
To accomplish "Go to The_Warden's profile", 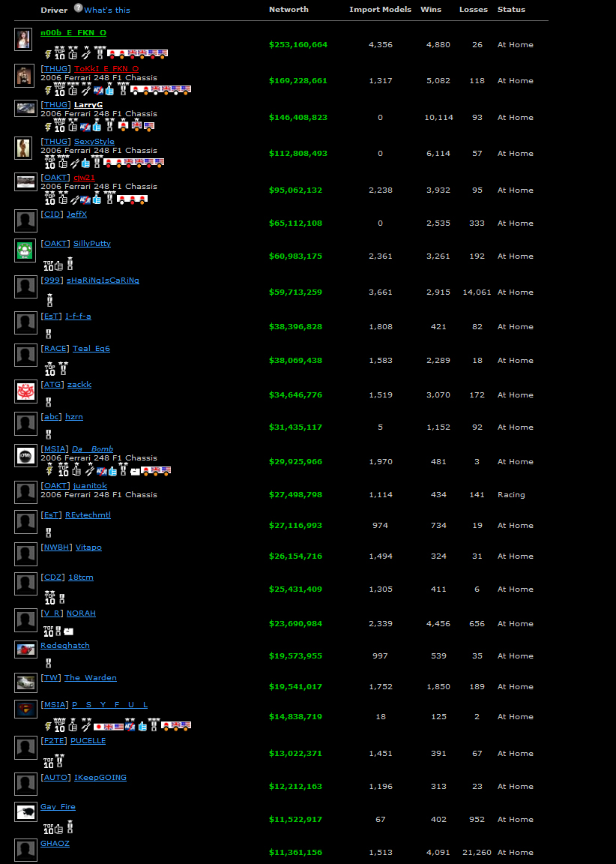I will pos(91,677).
